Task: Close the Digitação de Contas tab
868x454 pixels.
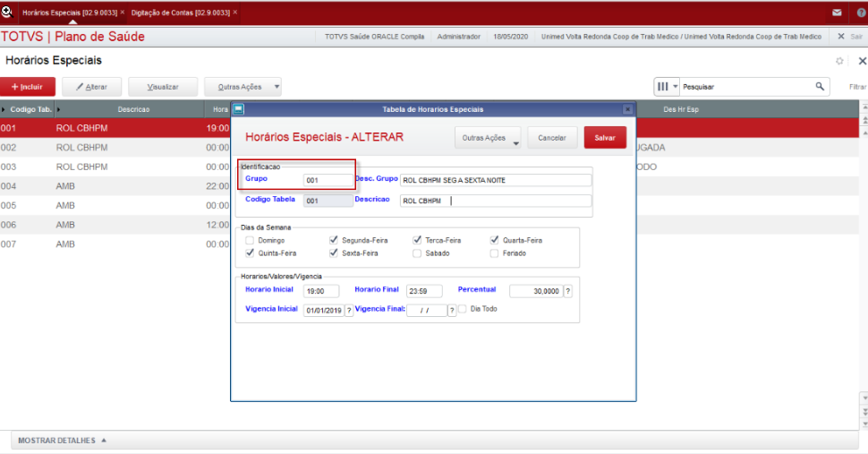Action: click(235, 13)
